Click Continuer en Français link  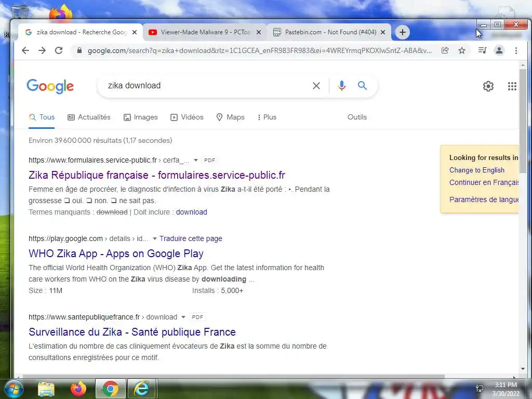pyautogui.click(x=484, y=182)
